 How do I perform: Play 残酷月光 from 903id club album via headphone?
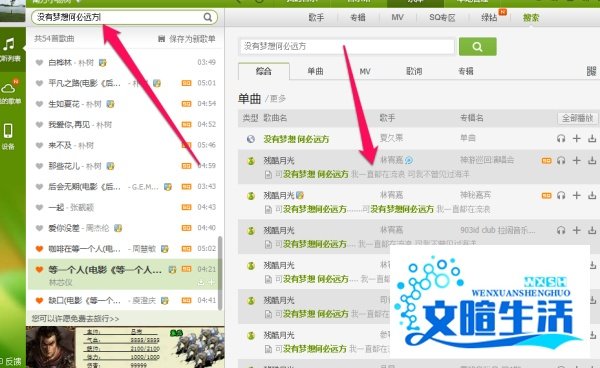561,230
